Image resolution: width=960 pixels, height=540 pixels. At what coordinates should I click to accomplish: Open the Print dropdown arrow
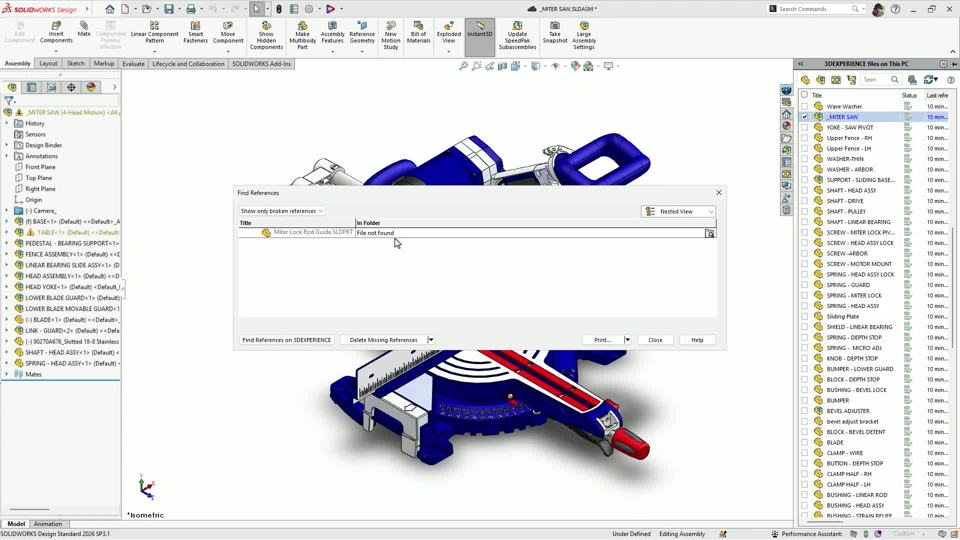click(x=627, y=340)
